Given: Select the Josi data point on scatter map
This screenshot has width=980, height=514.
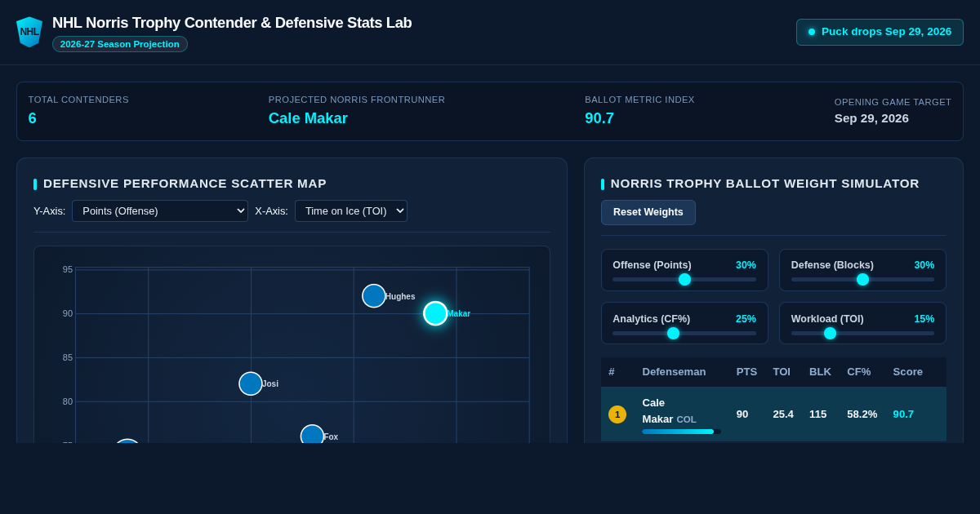Looking at the screenshot, I should pyautogui.click(x=251, y=383).
